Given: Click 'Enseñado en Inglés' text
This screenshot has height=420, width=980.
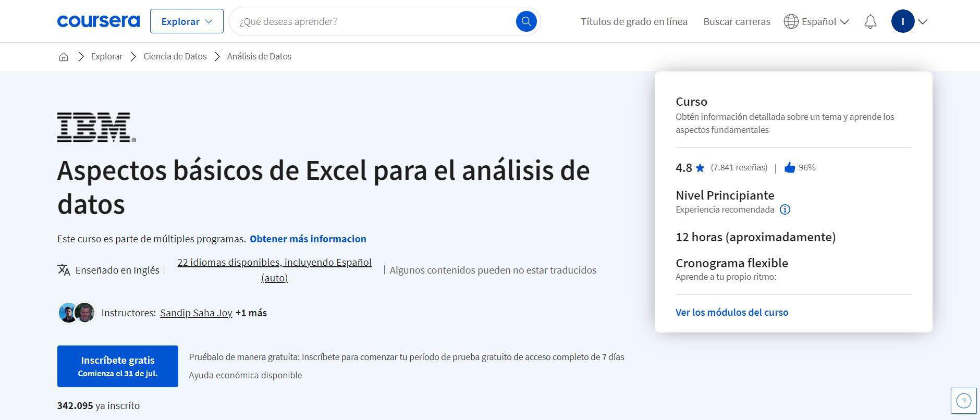Looking at the screenshot, I should 117,270.
